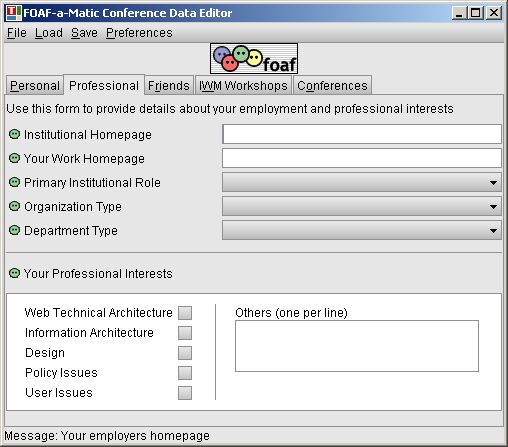
Task: Open the Primary Institutional Role dropdown
Action: coord(362,182)
